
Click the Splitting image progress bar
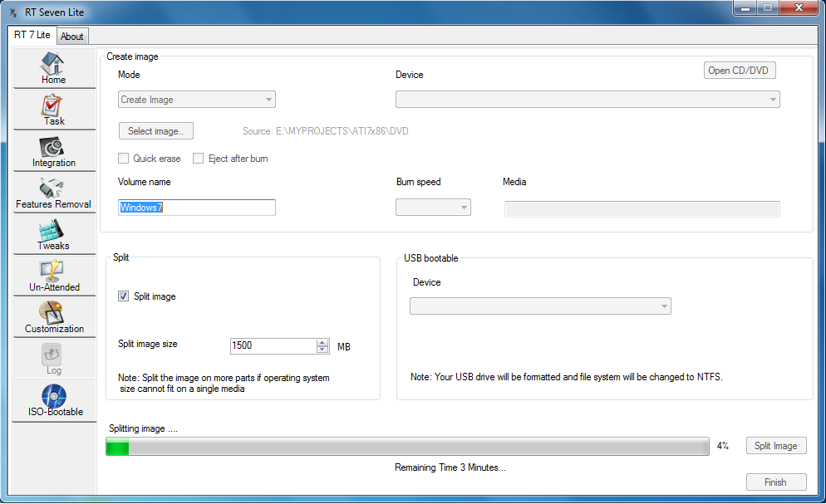click(x=407, y=446)
